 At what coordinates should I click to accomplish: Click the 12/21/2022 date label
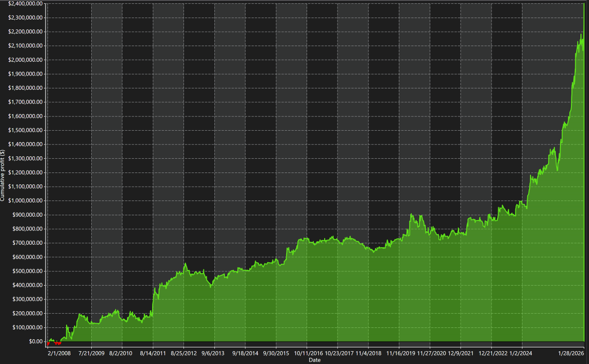point(492,353)
